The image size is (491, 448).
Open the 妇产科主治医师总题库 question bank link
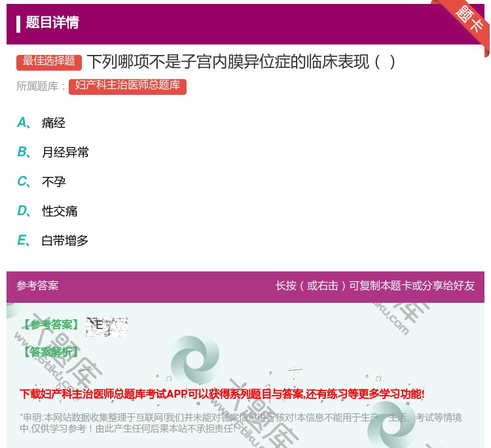pyautogui.click(x=128, y=86)
